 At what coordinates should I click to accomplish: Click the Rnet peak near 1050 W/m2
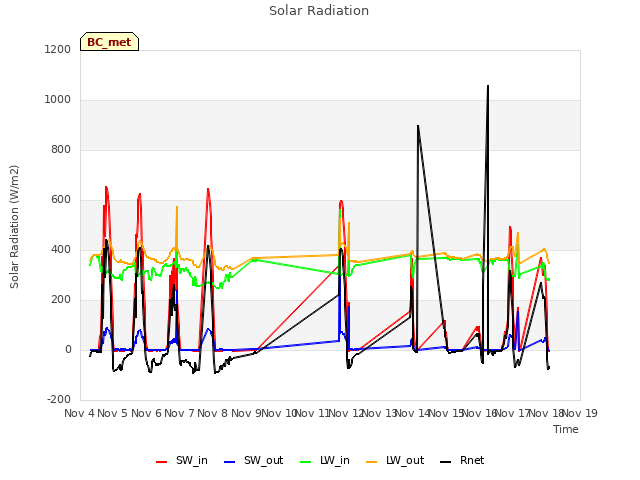488,86
